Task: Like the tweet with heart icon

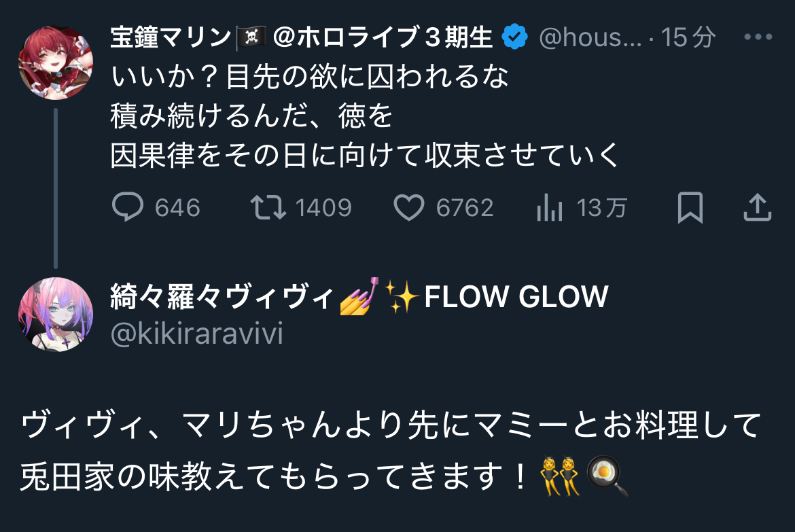Action: click(x=408, y=207)
